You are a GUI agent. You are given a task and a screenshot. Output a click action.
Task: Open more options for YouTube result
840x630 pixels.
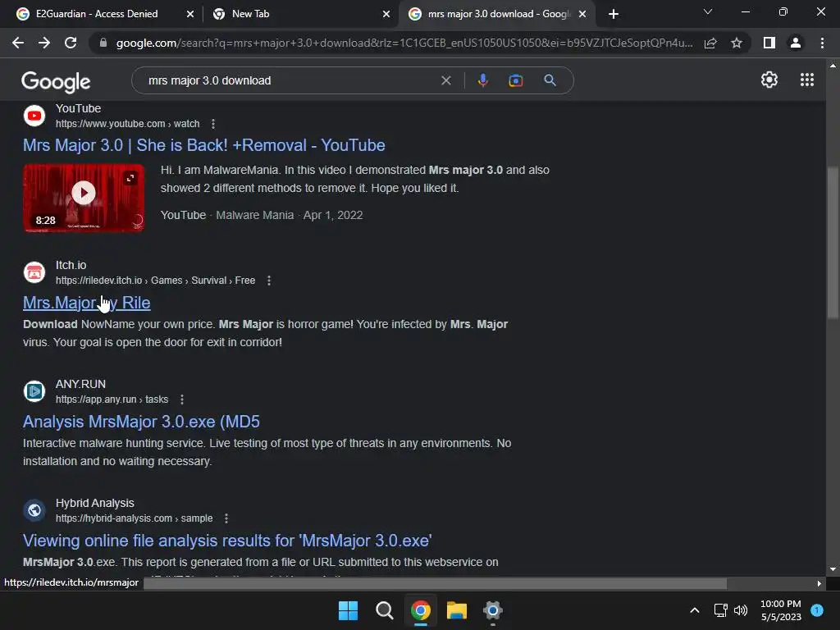pyautogui.click(x=213, y=124)
